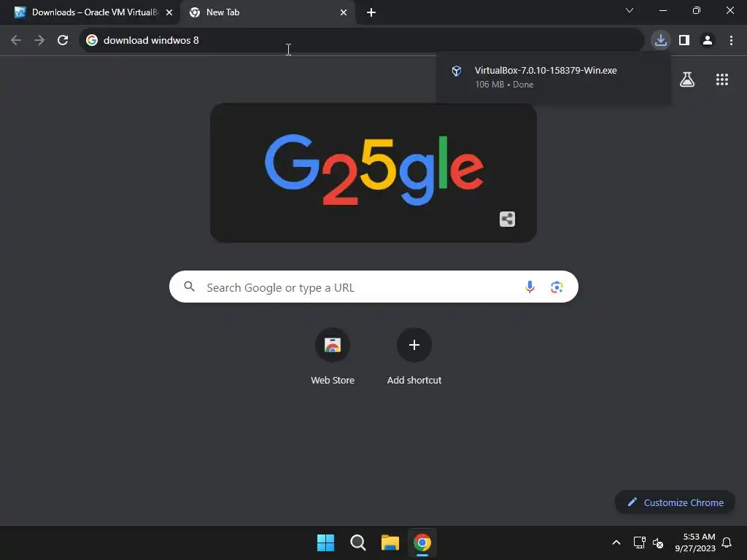Share the Google 25th doodle
The height and width of the screenshot is (560, 747).
click(x=508, y=219)
